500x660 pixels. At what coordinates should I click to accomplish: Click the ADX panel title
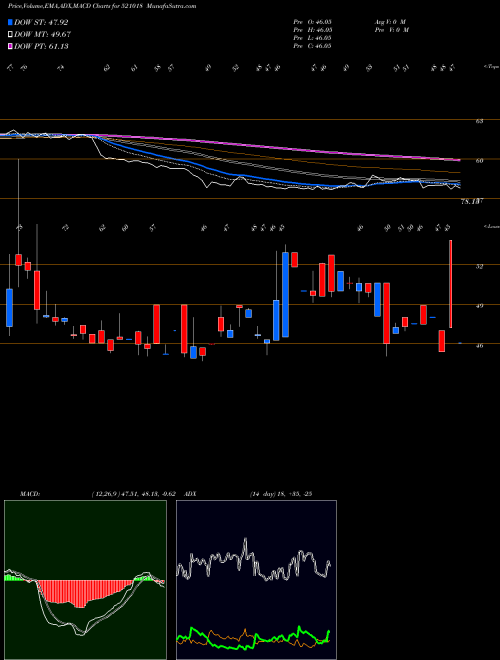(191, 494)
